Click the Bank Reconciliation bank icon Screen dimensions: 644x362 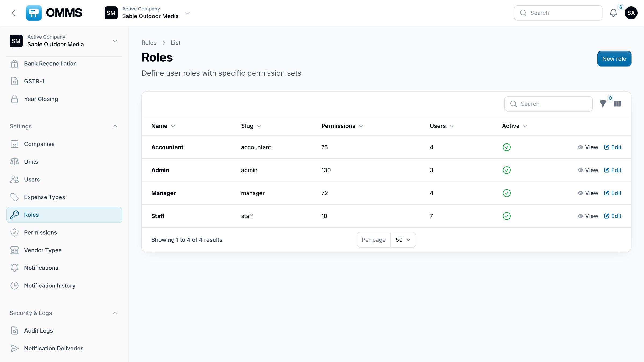point(14,64)
